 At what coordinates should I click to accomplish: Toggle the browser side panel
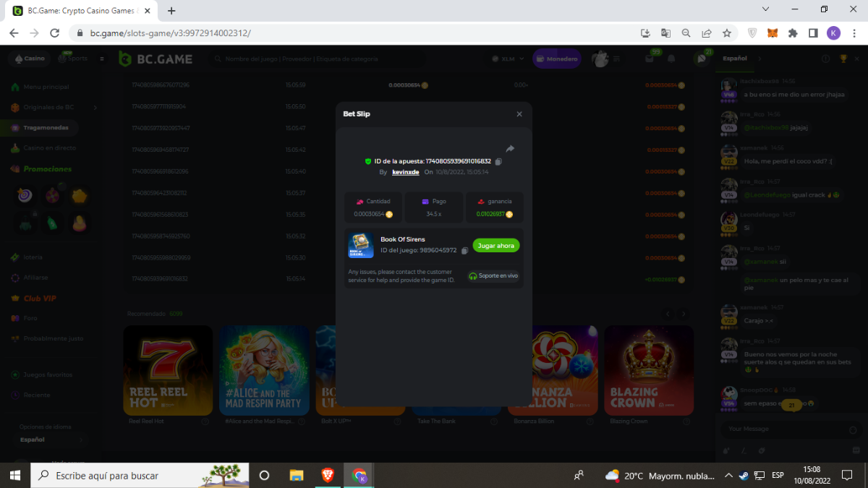pyautogui.click(x=813, y=33)
